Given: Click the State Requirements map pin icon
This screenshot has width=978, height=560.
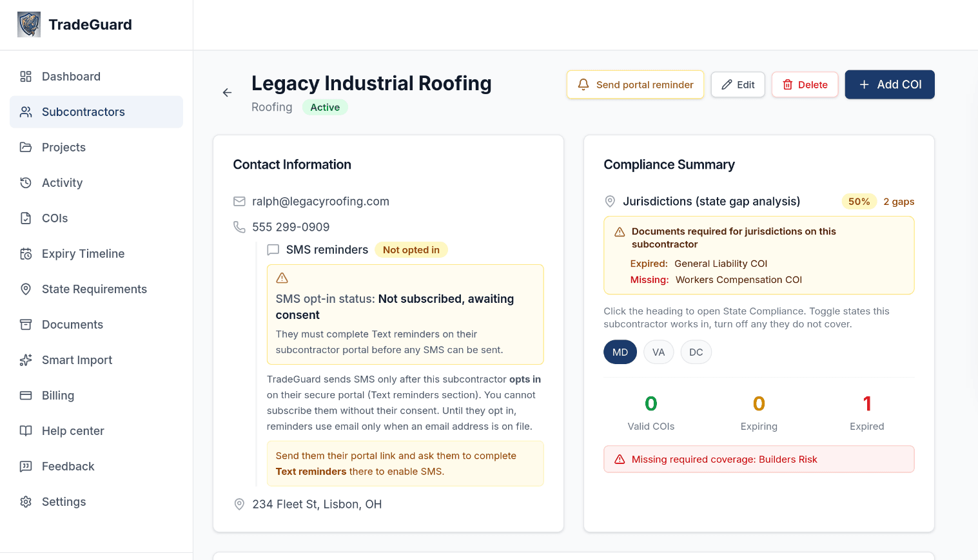Looking at the screenshot, I should [26, 289].
